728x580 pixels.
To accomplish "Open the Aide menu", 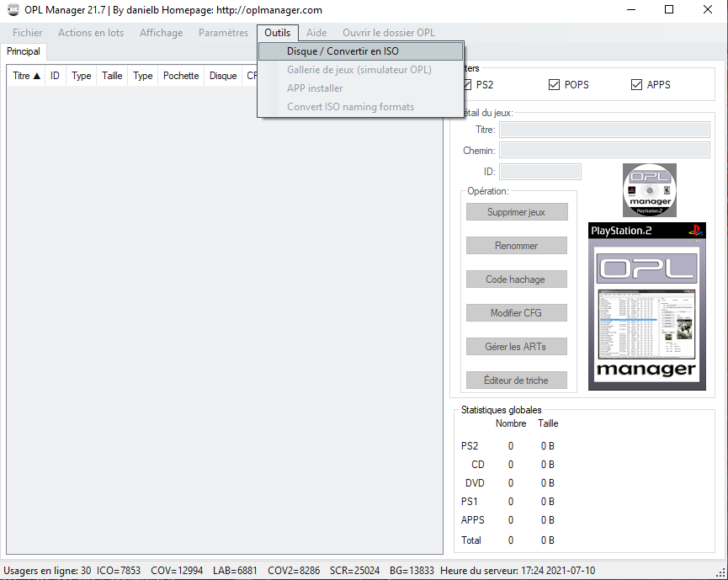I will (x=316, y=33).
